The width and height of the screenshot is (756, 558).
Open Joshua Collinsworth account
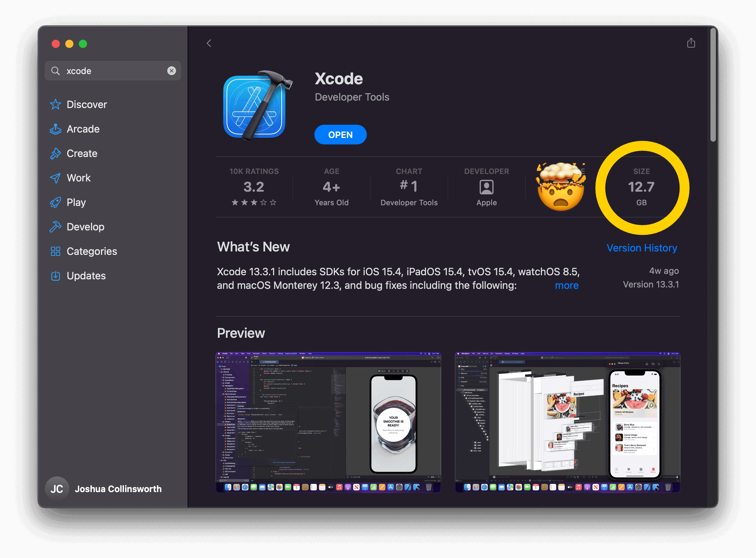point(104,489)
